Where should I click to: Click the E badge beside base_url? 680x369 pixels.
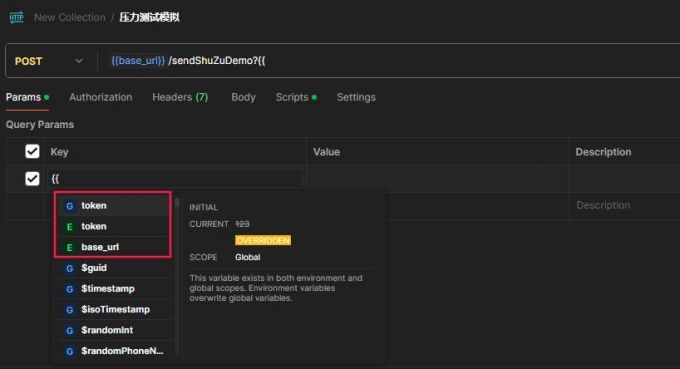[69, 248]
